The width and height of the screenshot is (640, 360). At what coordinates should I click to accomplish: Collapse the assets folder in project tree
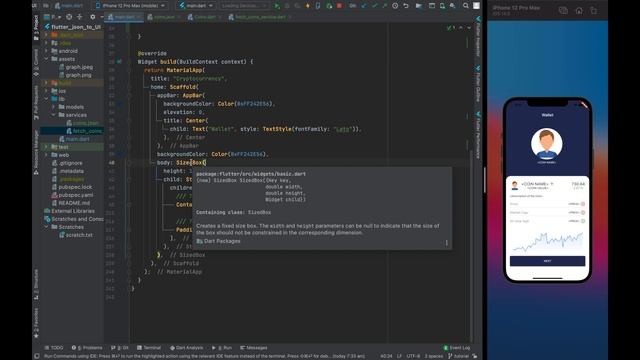click(x=47, y=59)
